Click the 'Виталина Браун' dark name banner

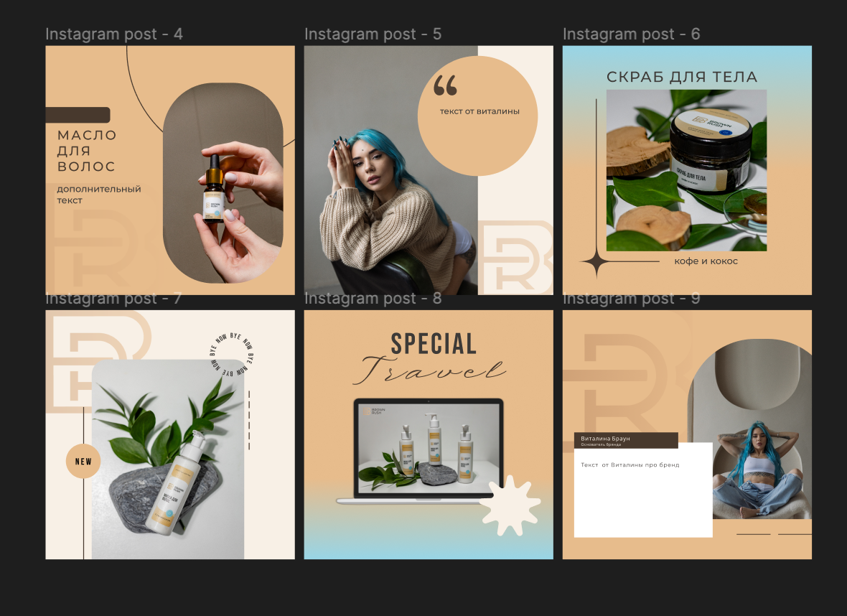[626, 440]
